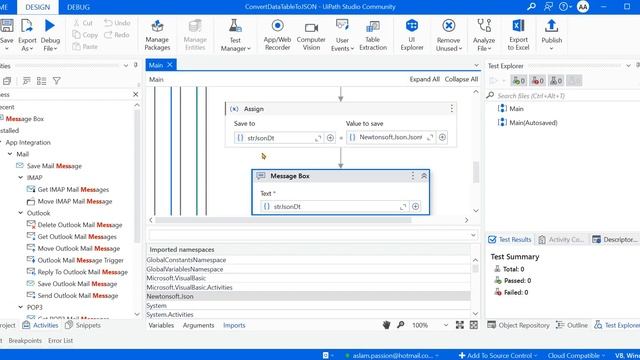Open Message Box activity options menu
Screen dimensions: 640x360
coord(413,176)
